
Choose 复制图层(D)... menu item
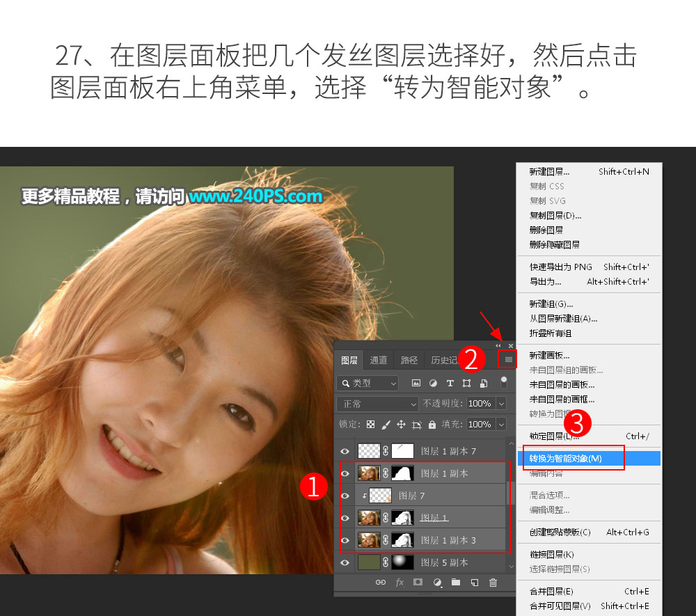pyautogui.click(x=589, y=216)
